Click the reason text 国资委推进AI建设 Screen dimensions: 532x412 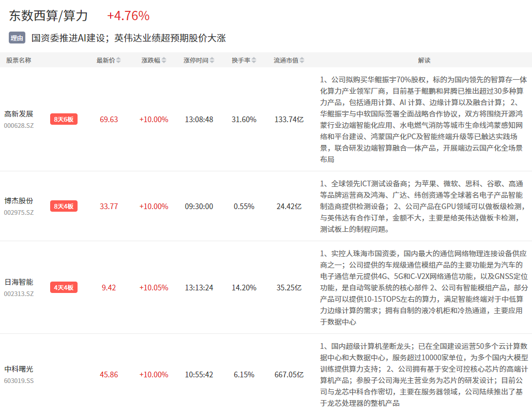68,38
